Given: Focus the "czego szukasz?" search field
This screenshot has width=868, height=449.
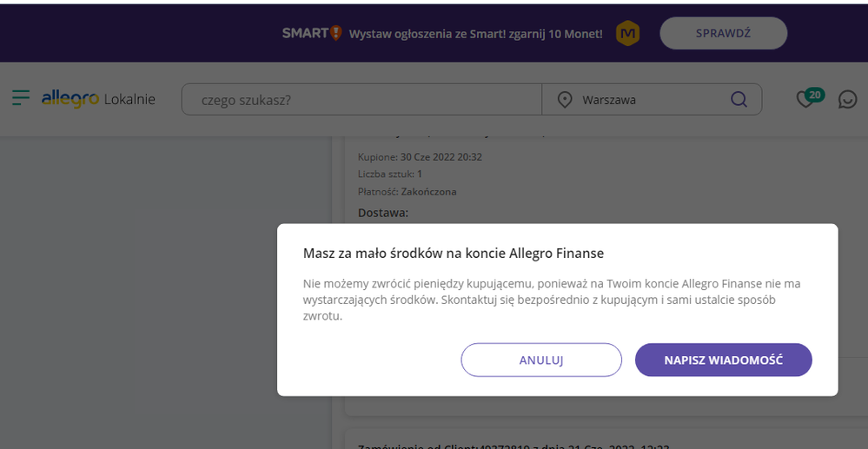Looking at the screenshot, I should click(x=361, y=100).
